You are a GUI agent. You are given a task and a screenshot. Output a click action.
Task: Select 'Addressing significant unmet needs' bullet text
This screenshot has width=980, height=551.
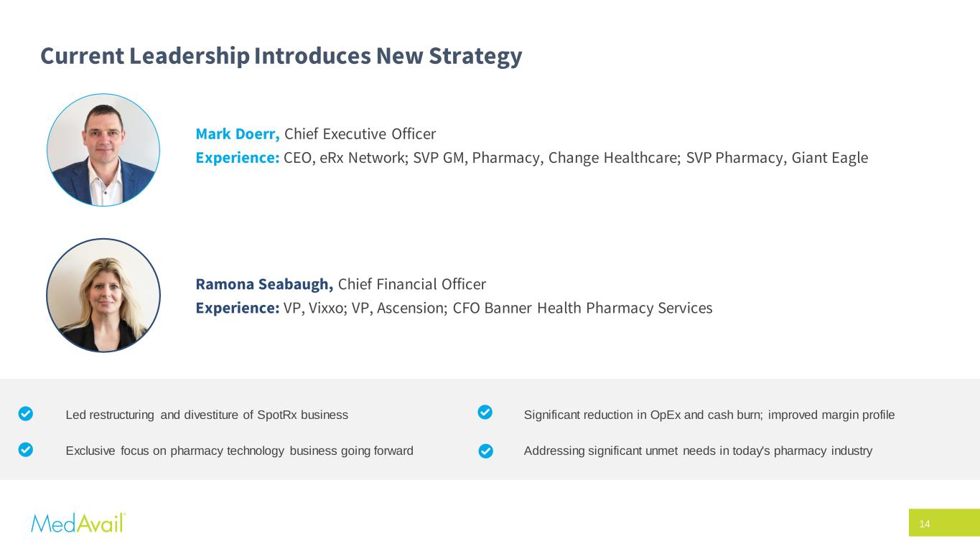(698, 451)
